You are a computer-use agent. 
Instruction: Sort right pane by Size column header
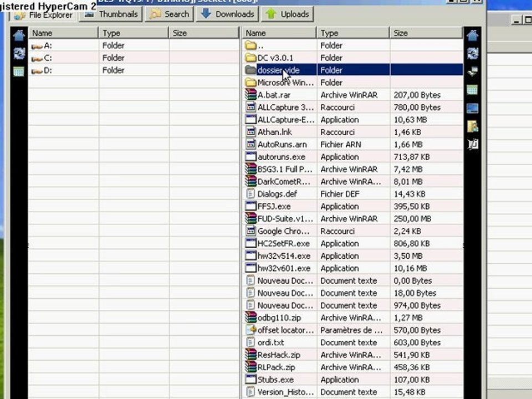pyautogui.click(x=426, y=33)
